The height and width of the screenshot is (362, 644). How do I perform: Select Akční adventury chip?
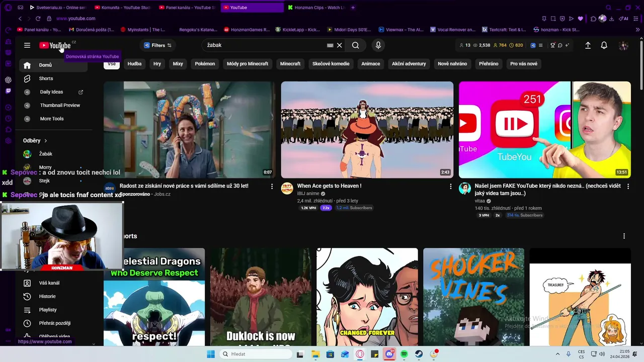[x=409, y=64]
